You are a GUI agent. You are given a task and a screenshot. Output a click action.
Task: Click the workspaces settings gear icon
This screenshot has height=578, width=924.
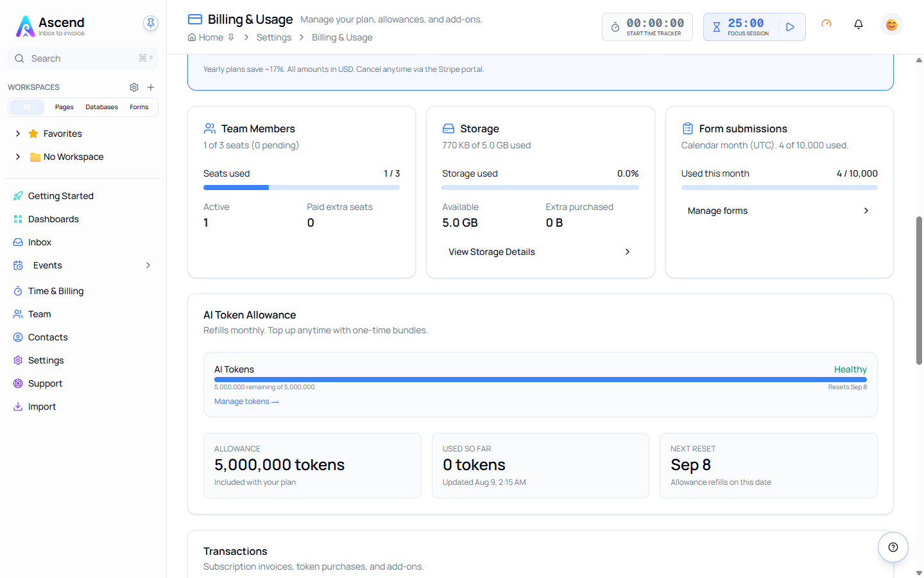(134, 87)
